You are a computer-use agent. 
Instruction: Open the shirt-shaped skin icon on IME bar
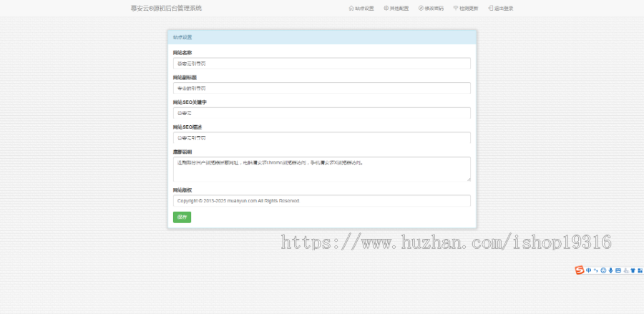coord(633,270)
